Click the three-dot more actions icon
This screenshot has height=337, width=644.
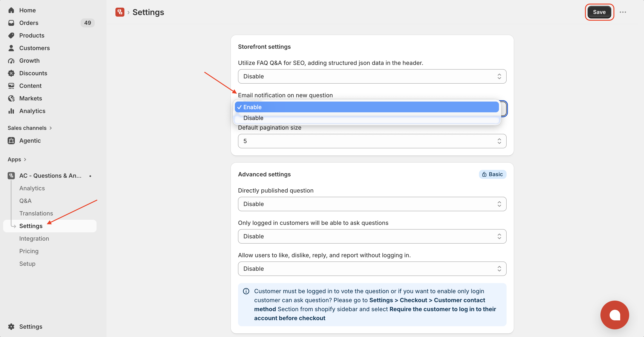pos(623,12)
